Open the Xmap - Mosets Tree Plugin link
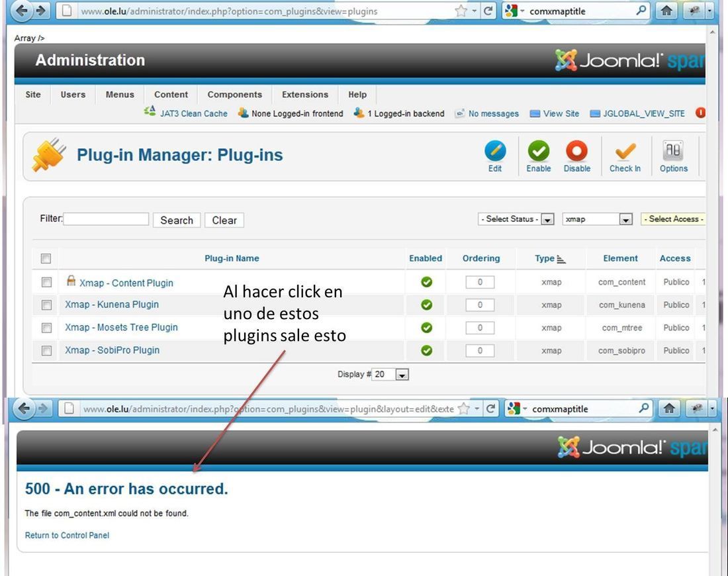The image size is (728, 576). point(121,327)
